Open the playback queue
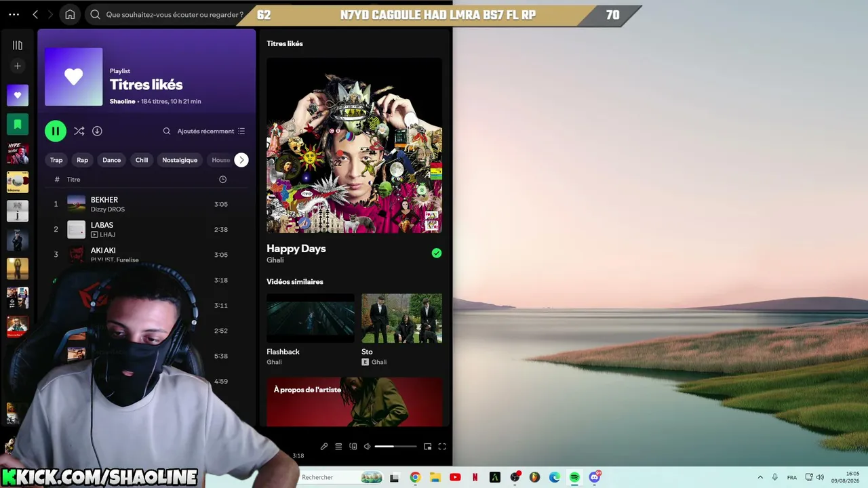Screen dimensions: 868x488 (x=338, y=447)
